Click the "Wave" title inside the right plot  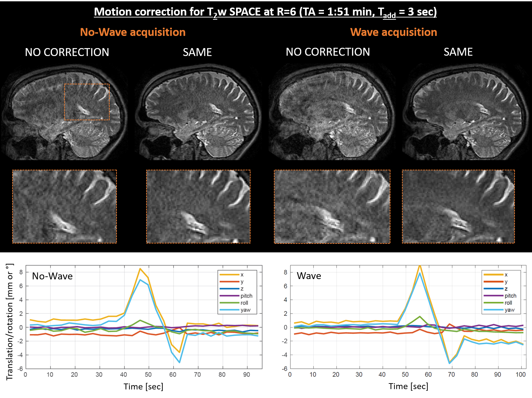point(309,276)
